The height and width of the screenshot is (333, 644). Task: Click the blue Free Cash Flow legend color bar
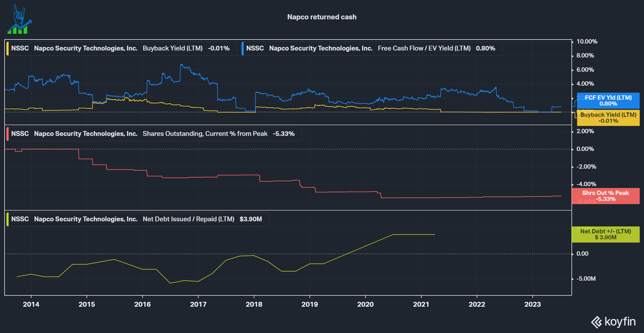coord(243,49)
